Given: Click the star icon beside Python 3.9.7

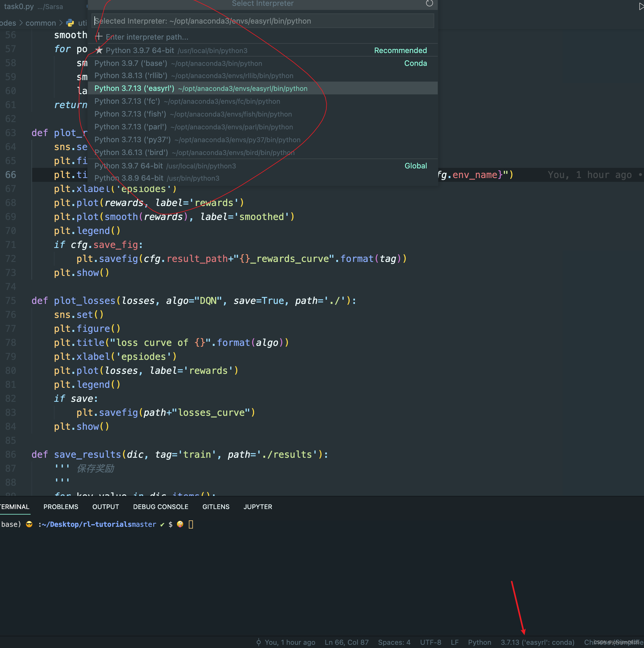Looking at the screenshot, I should tap(99, 50).
